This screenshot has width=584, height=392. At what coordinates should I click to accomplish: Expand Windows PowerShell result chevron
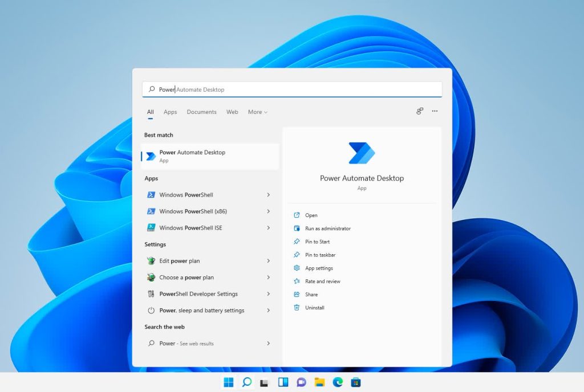tap(268, 195)
